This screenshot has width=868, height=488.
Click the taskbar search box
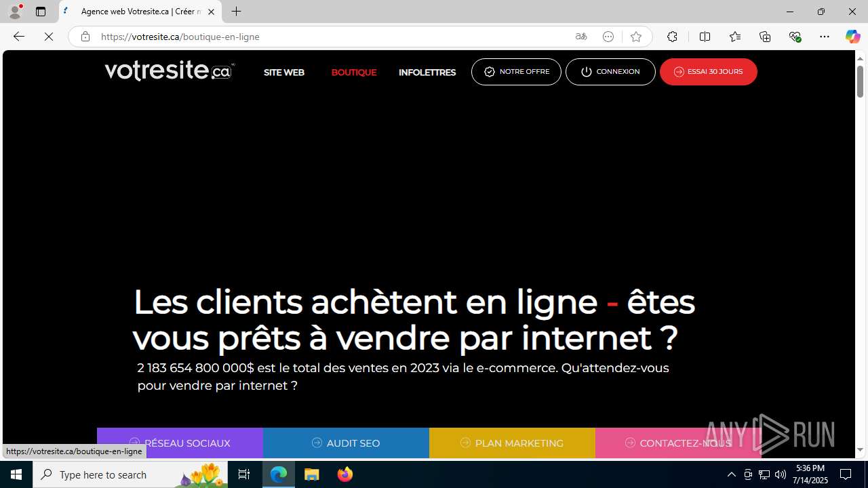[131, 474]
